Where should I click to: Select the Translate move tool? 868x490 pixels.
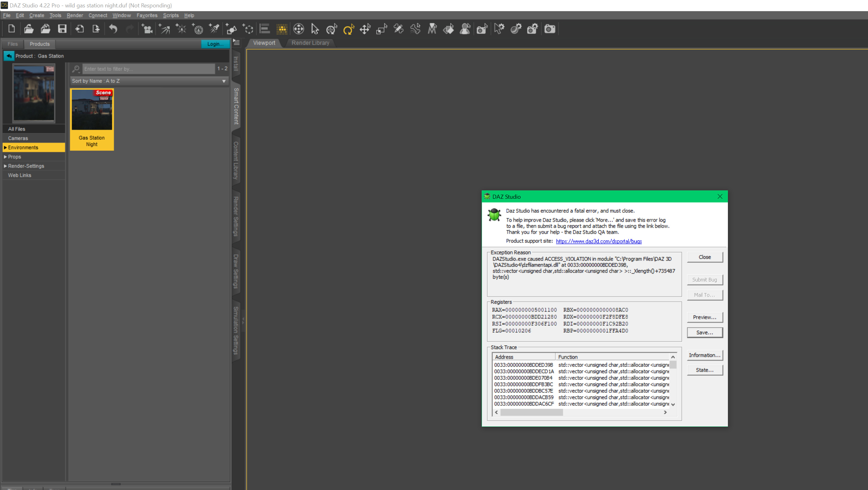click(x=365, y=29)
